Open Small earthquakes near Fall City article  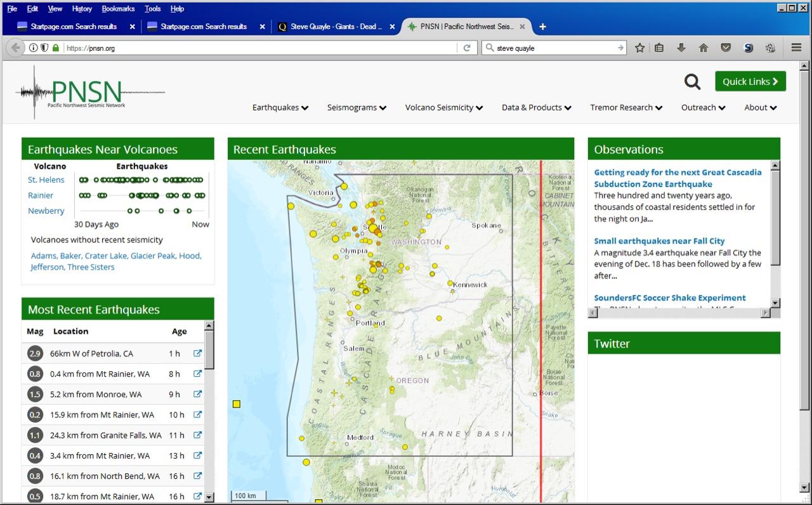[659, 241]
